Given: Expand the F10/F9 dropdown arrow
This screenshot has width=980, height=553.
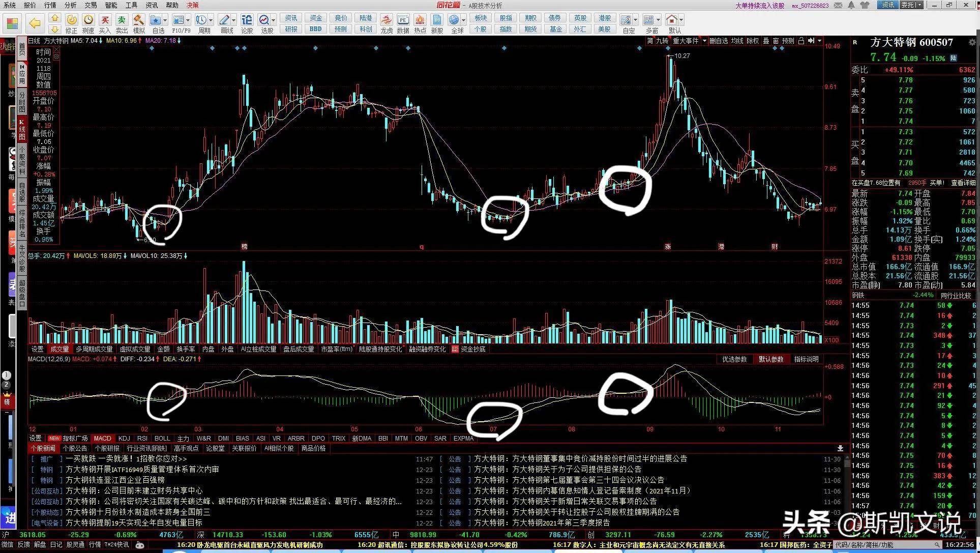Looking at the screenshot, I should (188, 20).
